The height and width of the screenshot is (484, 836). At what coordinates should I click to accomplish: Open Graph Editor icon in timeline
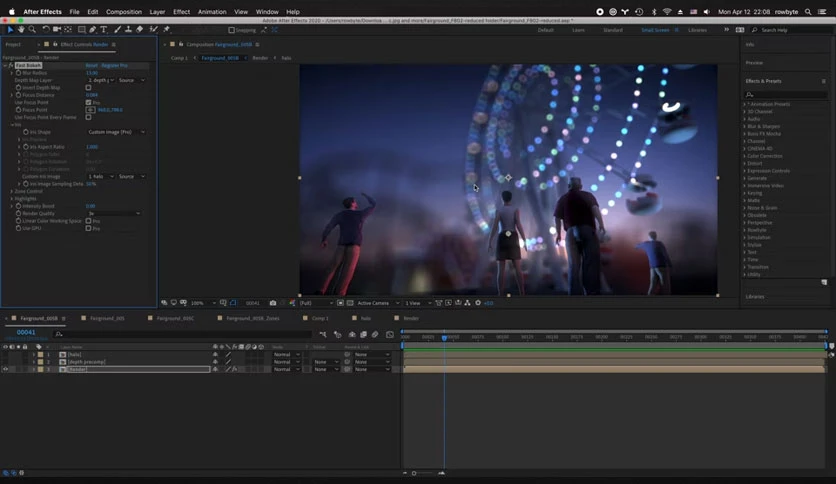pos(390,334)
